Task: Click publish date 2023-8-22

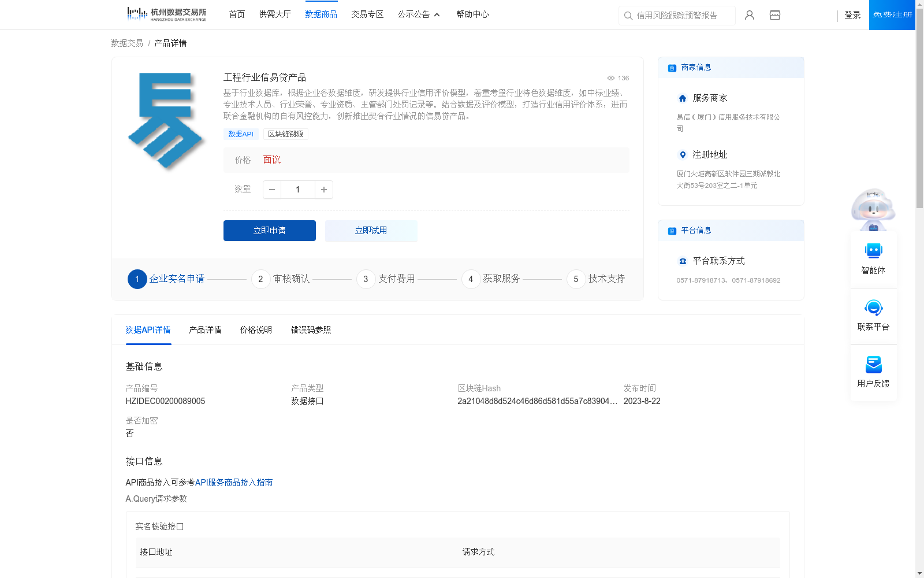Action: tap(642, 401)
